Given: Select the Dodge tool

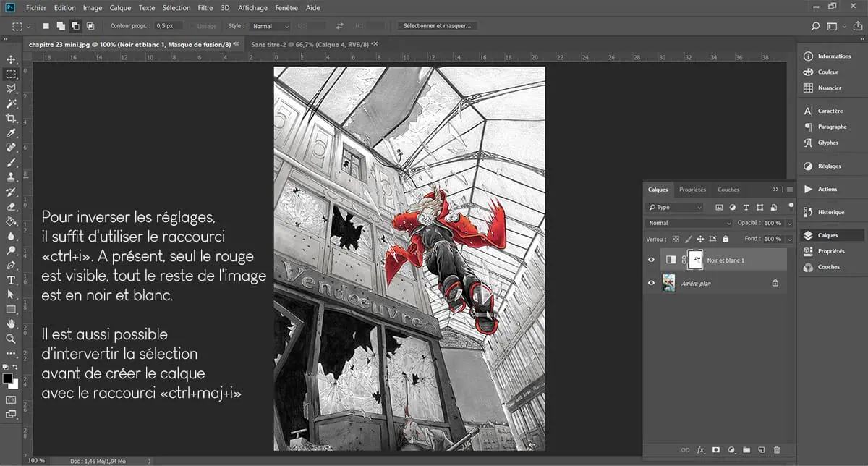Looking at the screenshot, I should tap(11, 250).
